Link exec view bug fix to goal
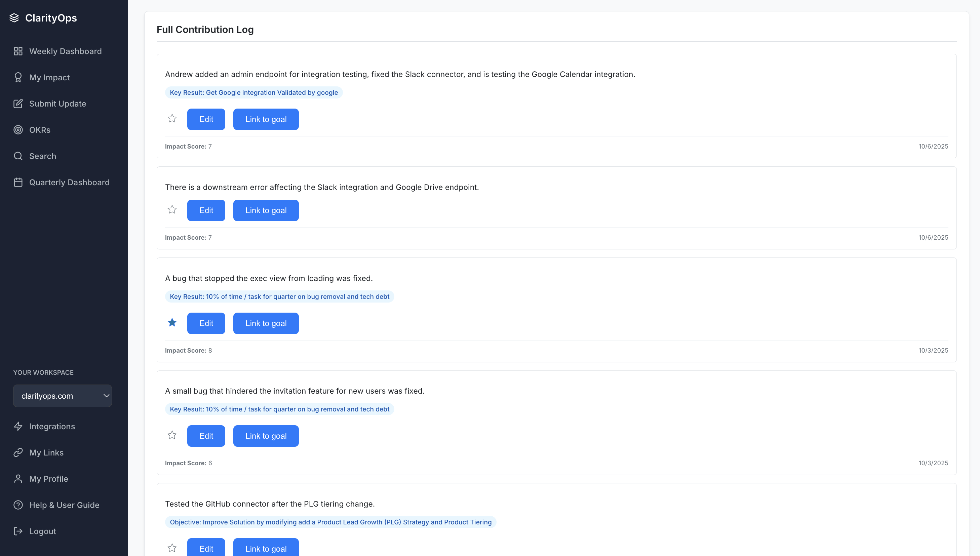Viewport: 980px width, 556px height. (266, 323)
